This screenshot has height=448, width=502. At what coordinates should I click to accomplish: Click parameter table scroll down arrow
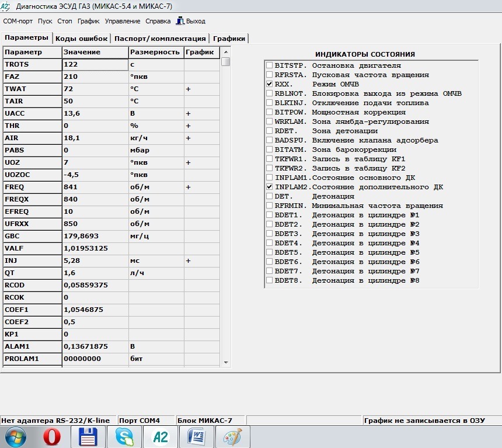pos(226,363)
